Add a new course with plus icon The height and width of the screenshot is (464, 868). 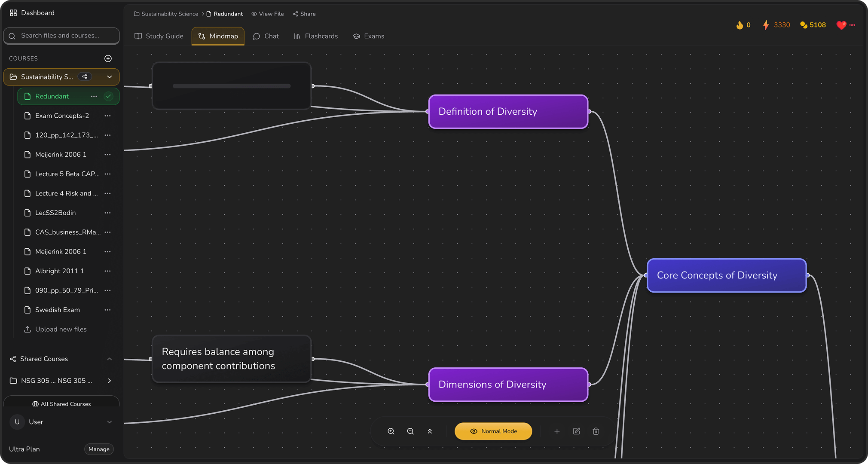tap(108, 58)
